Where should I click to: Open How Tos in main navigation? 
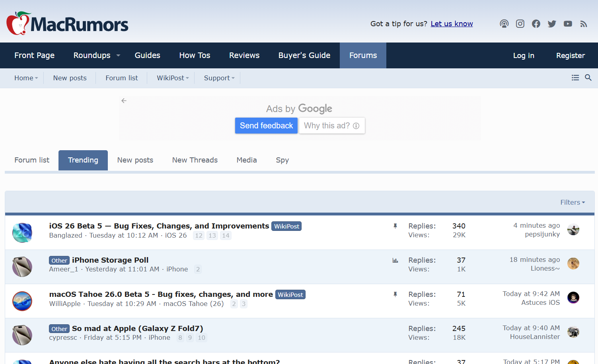[x=195, y=55]
